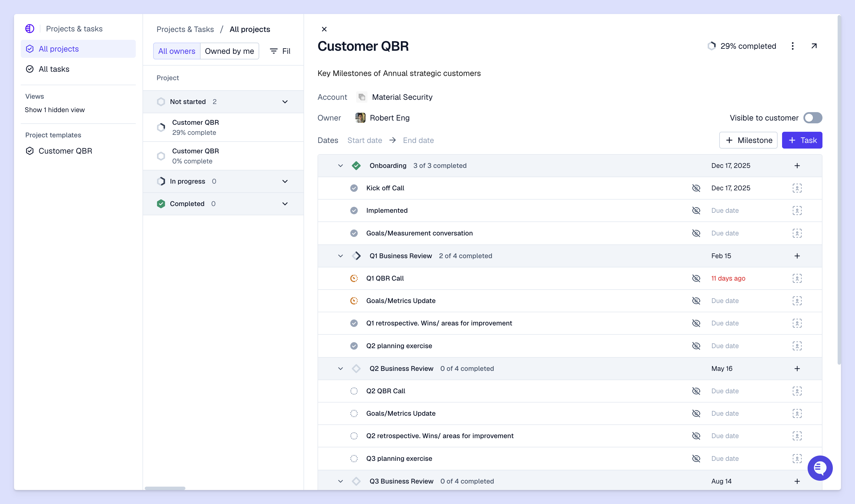The width and height of the screenshot is (855, 504).
Task: Open All tasks in the sidebar
Action: [54, 69]
